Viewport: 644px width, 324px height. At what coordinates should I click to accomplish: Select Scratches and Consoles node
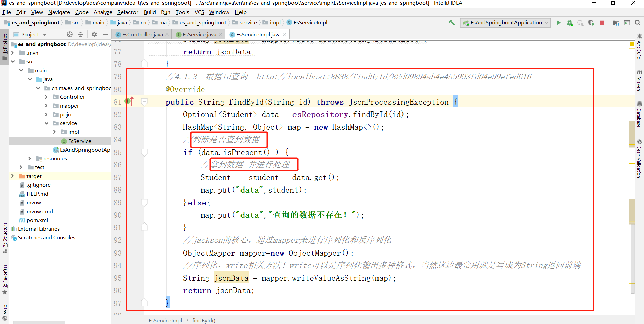47,237
